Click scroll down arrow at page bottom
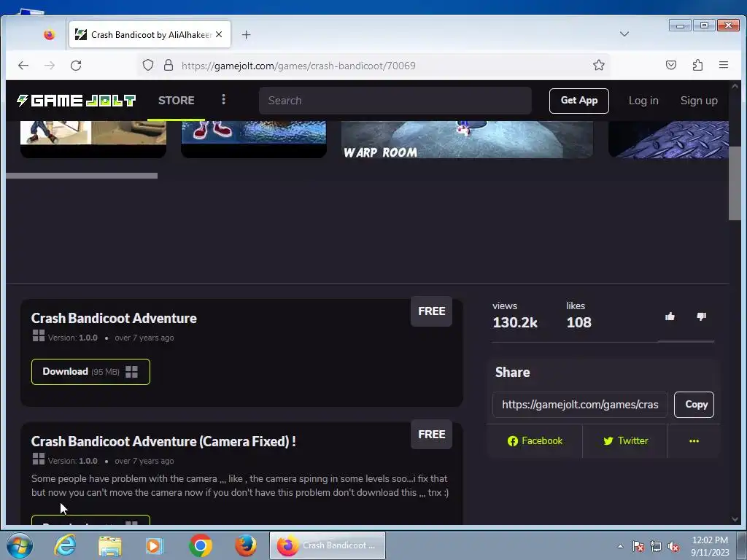Viewport: 747px width, 560px height. coord(735,519)
